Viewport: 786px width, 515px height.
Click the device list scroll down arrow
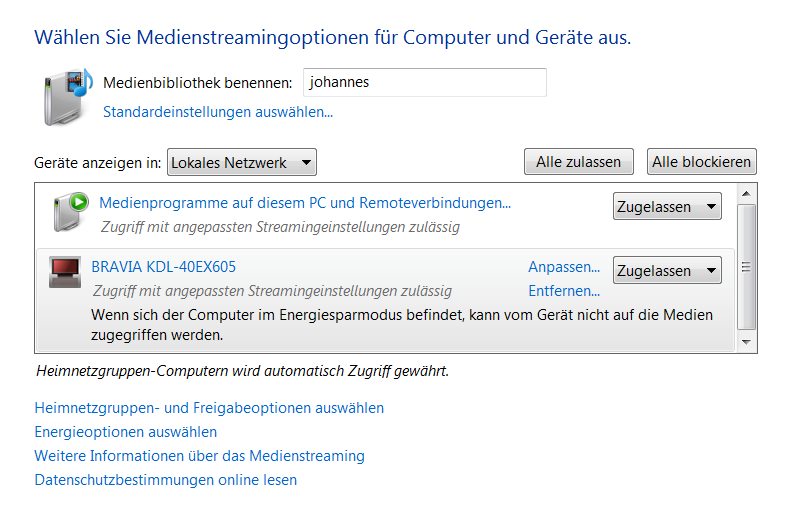tap(746, 342)
